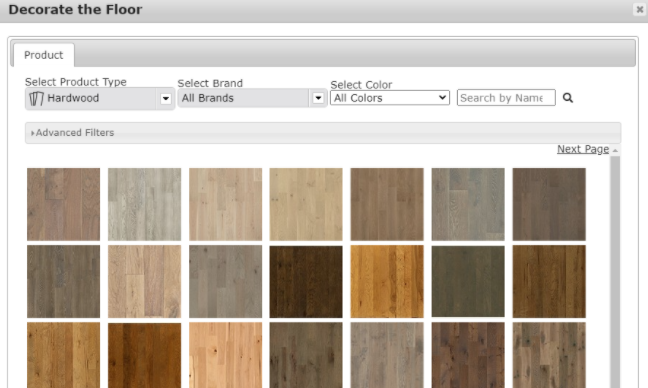
Task: Select third row sixth reddish brown swatch
Action: 468,355
